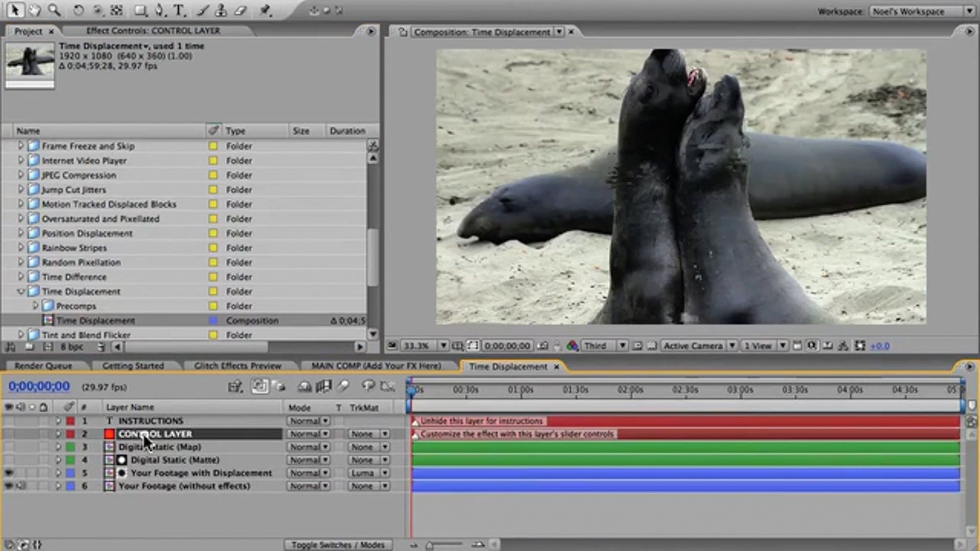Toggle visibility of Your Footage (without effects) layer

click(x=9, y=486)
